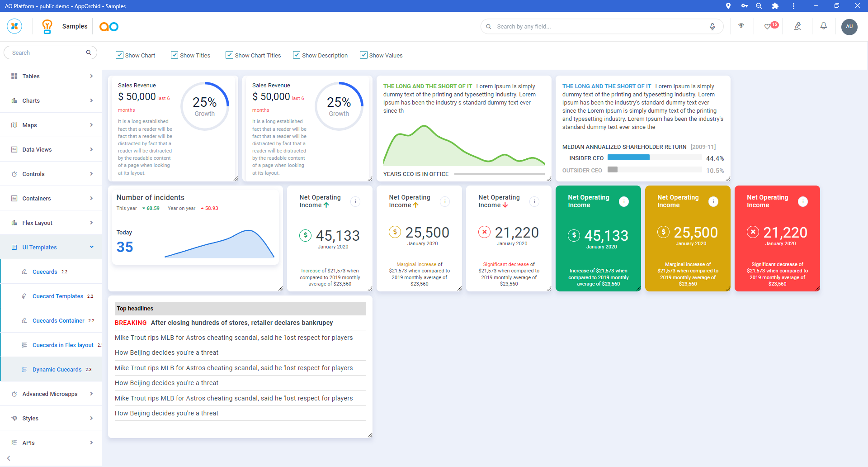Click the lightbulb Samples icon

click(x=47, y=26)
